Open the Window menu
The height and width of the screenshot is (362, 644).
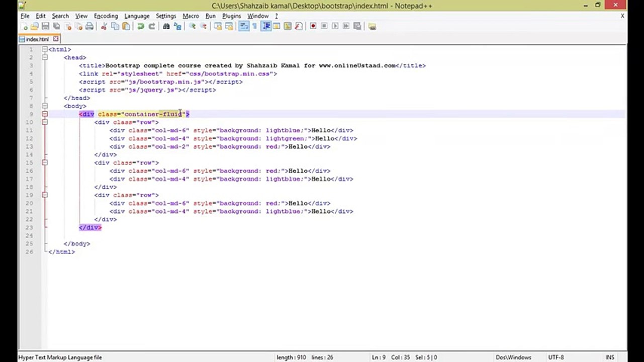coord(258,16)
